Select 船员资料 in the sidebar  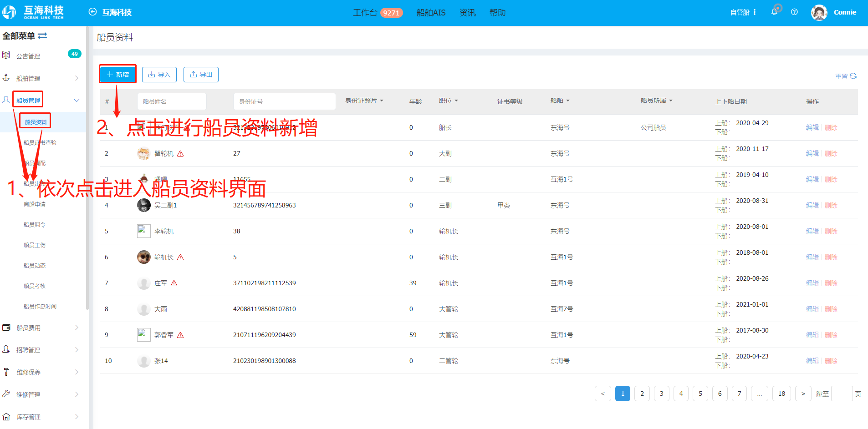[x=36, y=122]
